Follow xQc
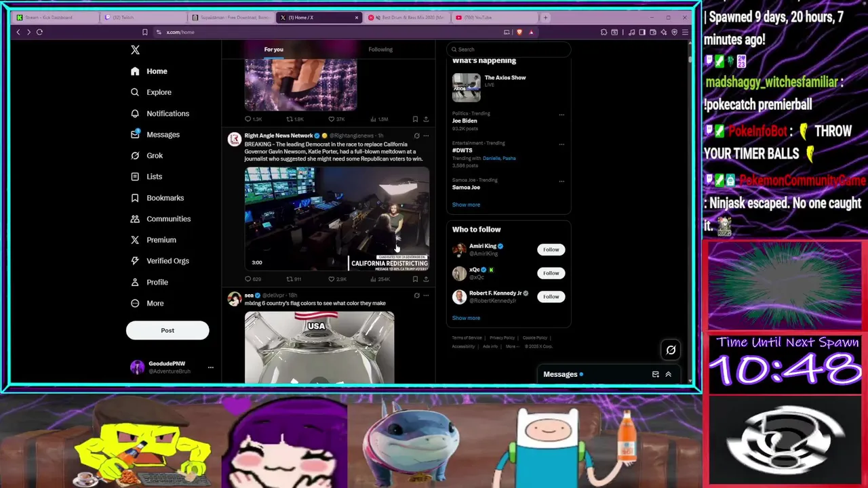Viewport: 868px width, 488px height. click(x=551, y=273)
